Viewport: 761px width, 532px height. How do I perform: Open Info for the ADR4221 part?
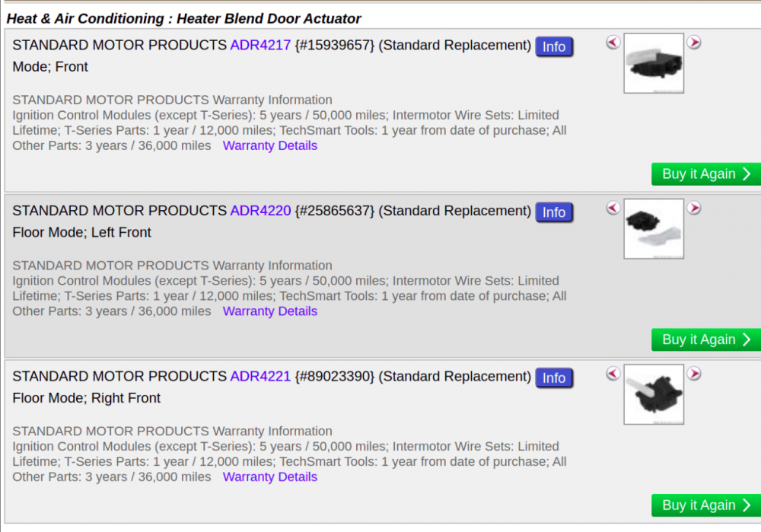pyautogui.click(x=554, y=377)
